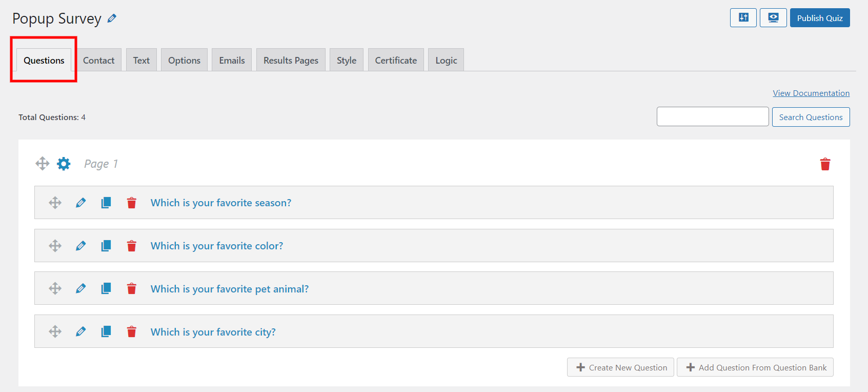
Task: Delete the favorite color question
Action: (132, 246)
